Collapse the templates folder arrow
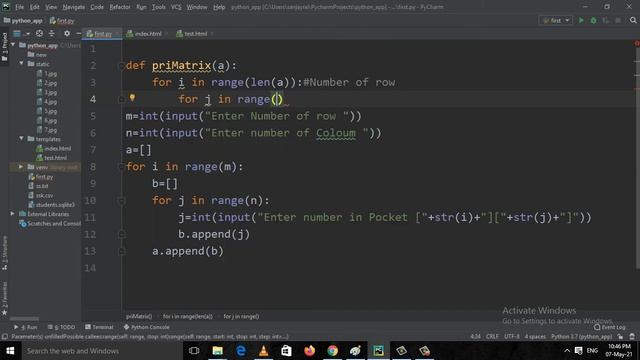Image resolution: width=640 pixels, height=360 pixels. click(22, 139)
